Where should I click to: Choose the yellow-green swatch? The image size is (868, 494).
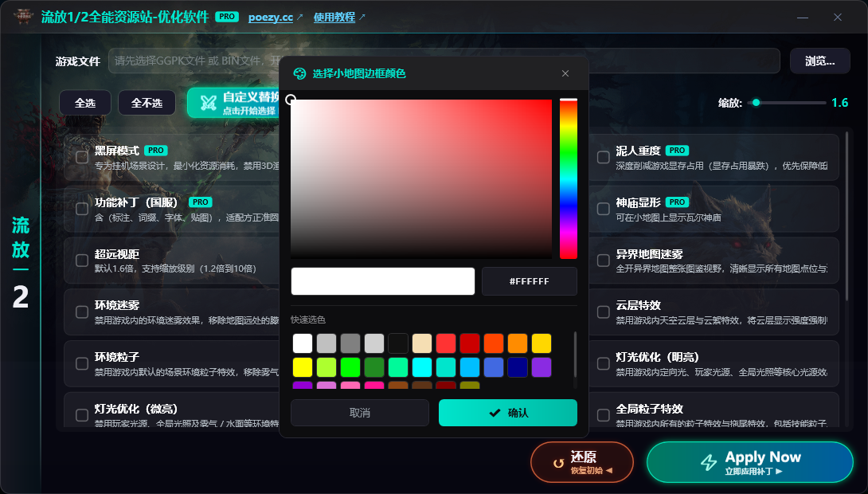[x=326, y=367]
